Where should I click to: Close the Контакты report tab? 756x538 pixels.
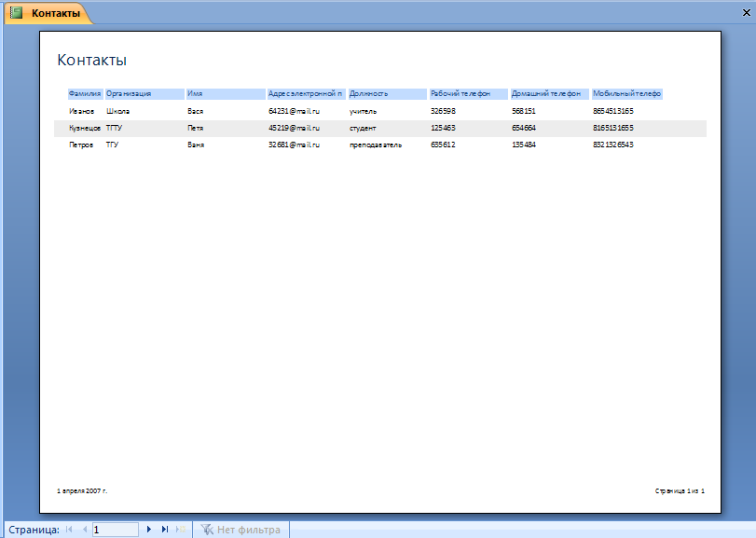pyautogui.click(x=747, y=14)
